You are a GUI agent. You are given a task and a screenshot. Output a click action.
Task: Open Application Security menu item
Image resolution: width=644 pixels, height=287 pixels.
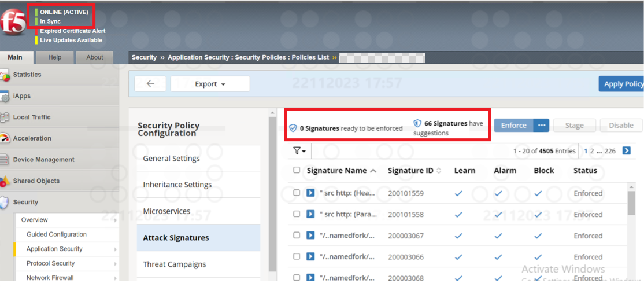coord(54,249)
